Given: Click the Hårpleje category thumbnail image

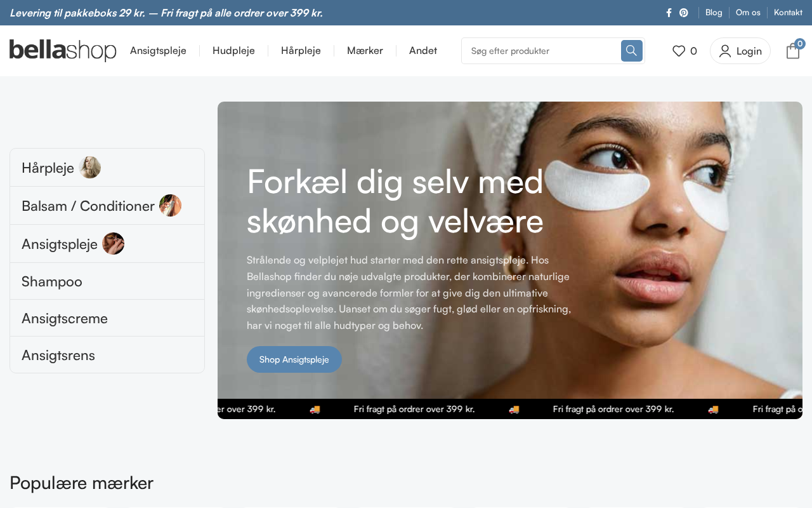Looking at the screenshot, I should coord(90,168).
